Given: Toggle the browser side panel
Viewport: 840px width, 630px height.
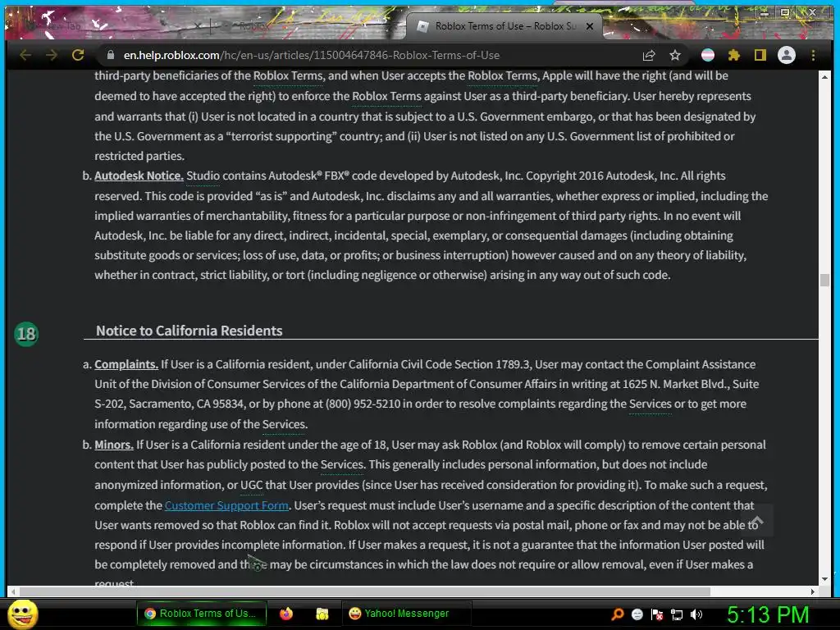Looking at the screenshot, I should click(760, 55).
